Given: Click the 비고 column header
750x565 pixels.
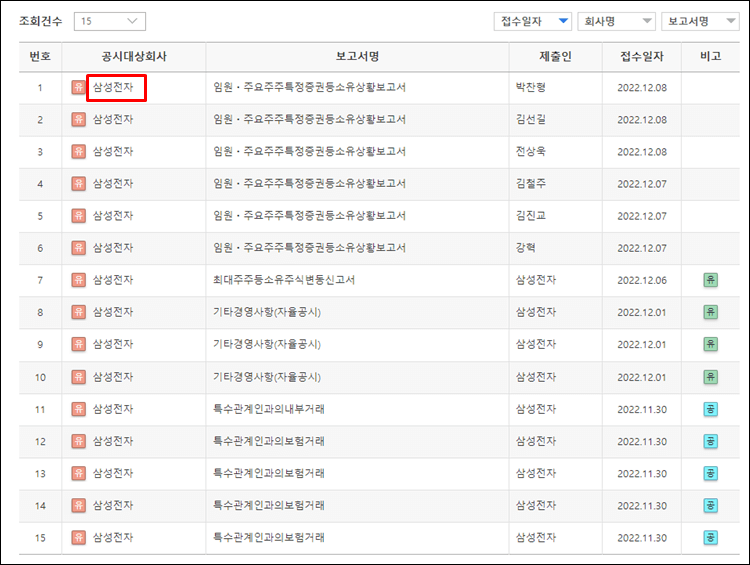Looking at the screenshot, I should point(710,56).
